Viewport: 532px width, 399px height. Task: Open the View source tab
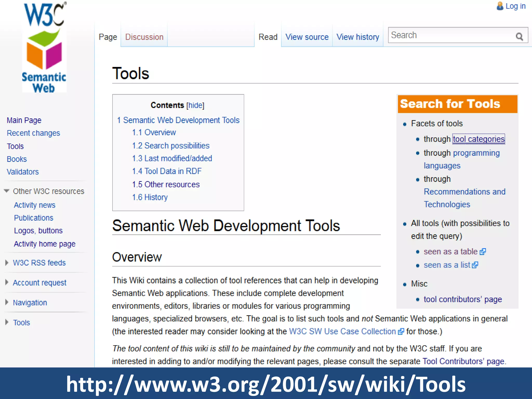tap(307, 37)
